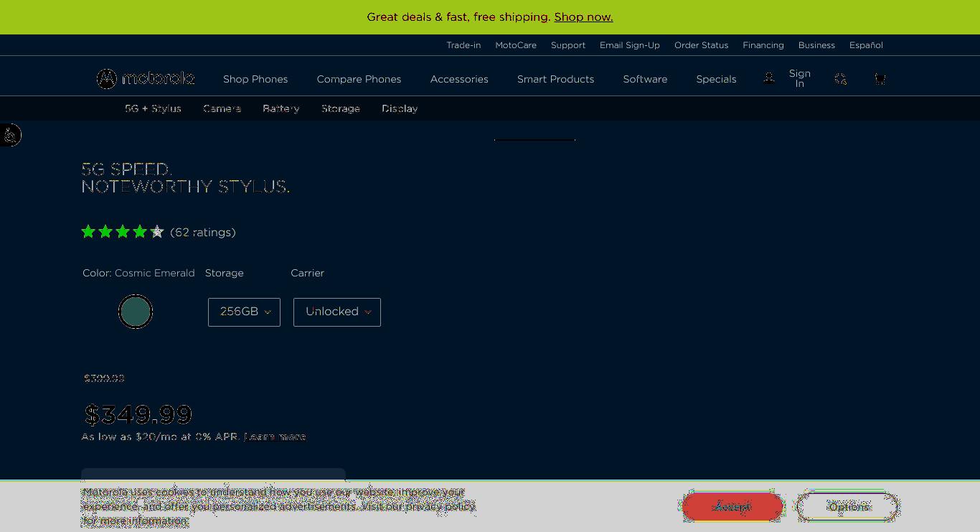Expand the Unlocked carrier dropdown
This screenshot has height=532, width=980.
tap(337, 312)
